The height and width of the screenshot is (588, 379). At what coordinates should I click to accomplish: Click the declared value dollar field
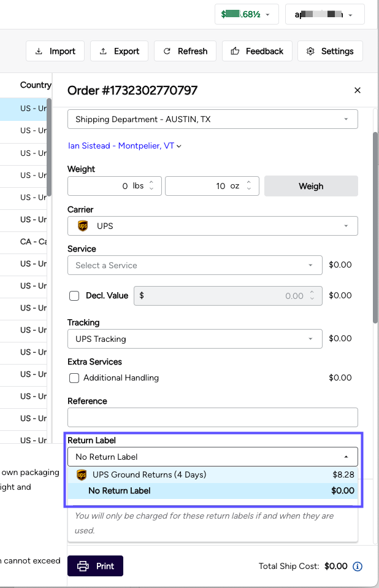click(228, 296)
